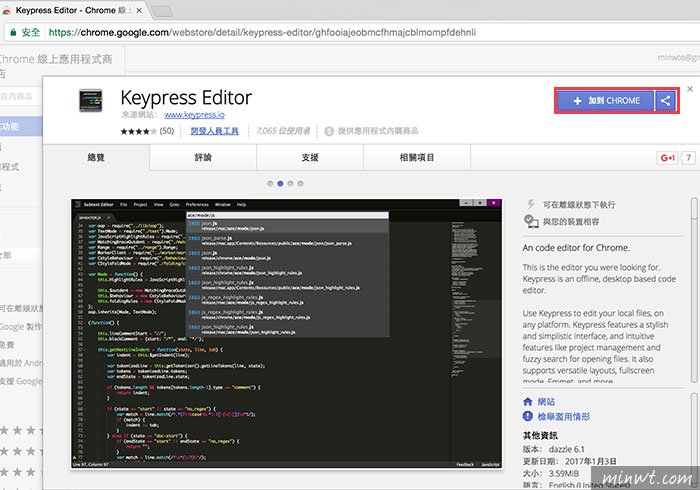Click the code editor screenshot preview
Viewport: 700px width, 490px height.
tap(286, 334)
